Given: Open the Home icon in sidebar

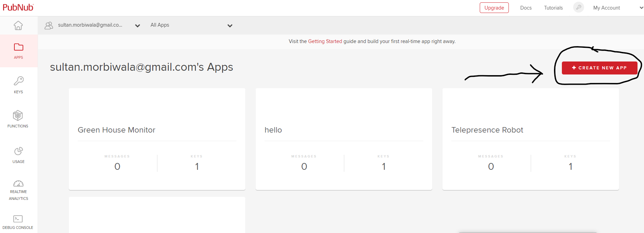Looking at the screenshot, I should (x=18, y=25).
